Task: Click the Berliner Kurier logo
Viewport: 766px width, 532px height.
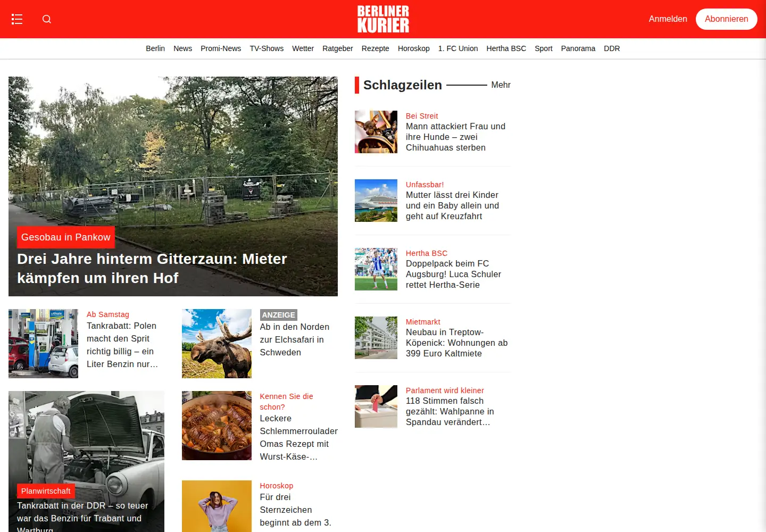Action: (383, 19)
